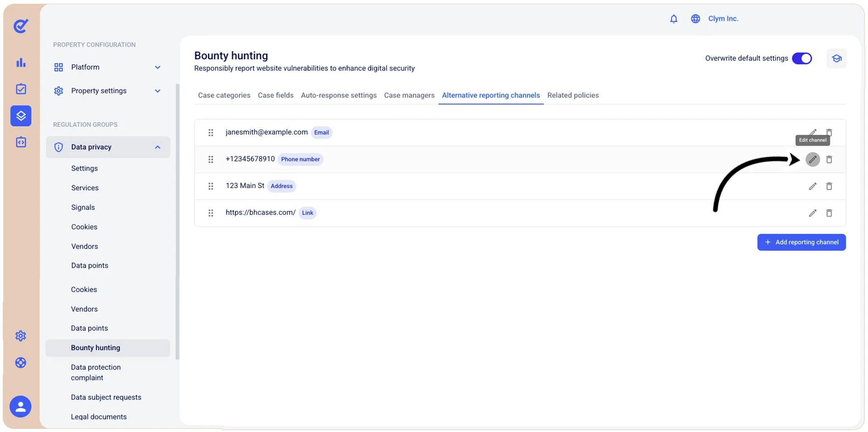Open the Case managers tab
The width and height of the screenshot is (868, 432).
click(x=409, y=95)
